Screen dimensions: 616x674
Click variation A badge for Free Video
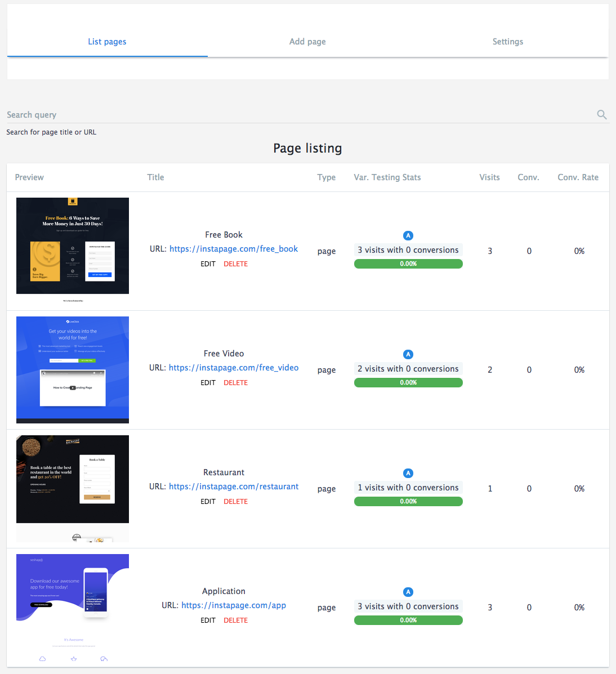(408, 355)
